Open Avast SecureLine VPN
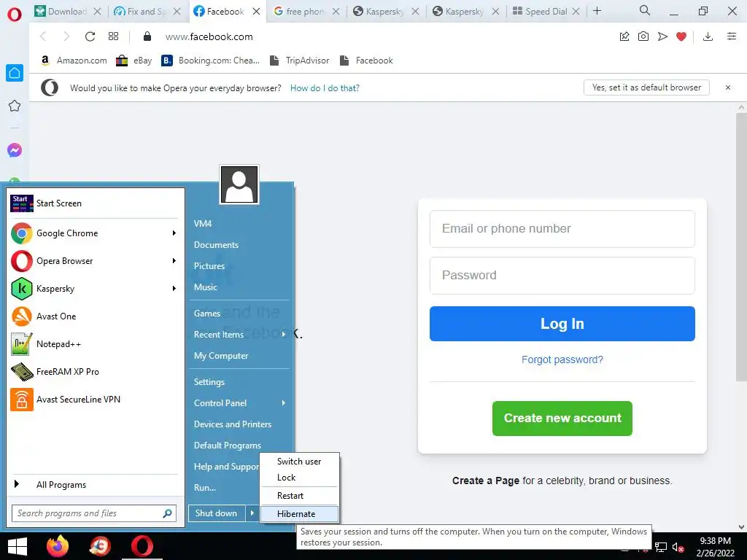The height and width of the screenshot is (560, 747). pyautogui.click(x=96, y=399)
